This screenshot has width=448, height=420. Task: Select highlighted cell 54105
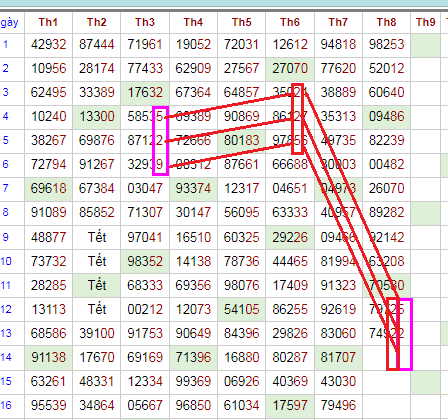click(x=242, y=309)
